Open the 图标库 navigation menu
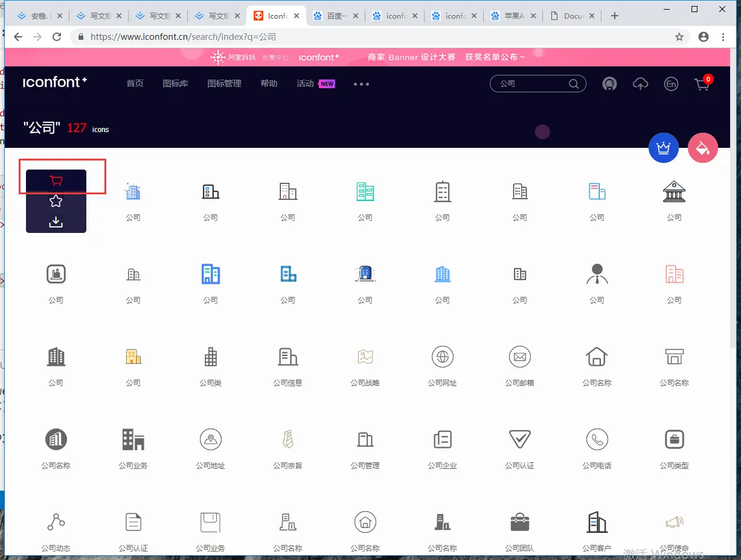 pos(176,84)
